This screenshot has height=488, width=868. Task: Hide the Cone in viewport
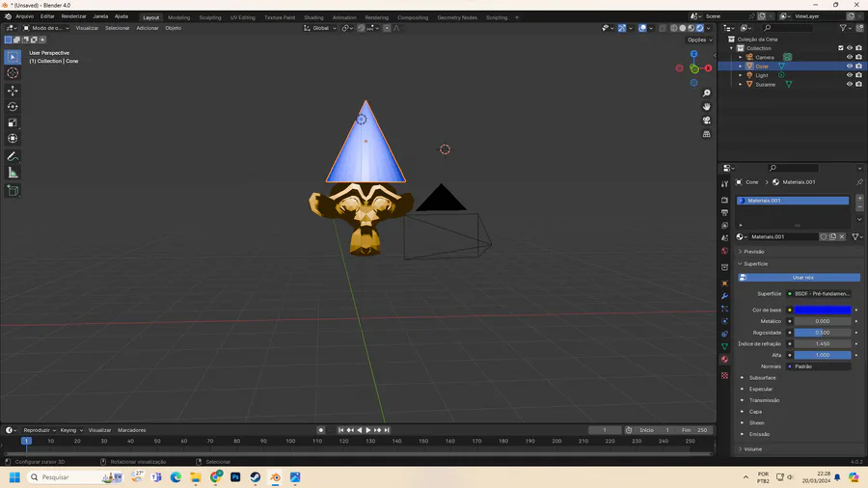849,67
